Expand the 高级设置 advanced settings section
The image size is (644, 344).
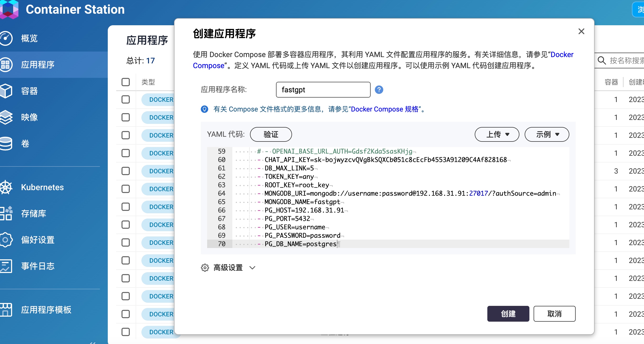[228, 268]
